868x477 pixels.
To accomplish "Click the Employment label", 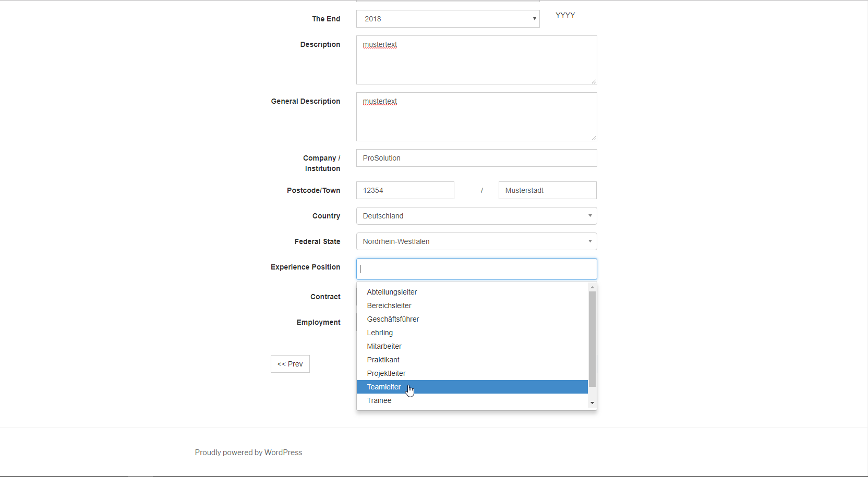I will click(x=318, y=322).
